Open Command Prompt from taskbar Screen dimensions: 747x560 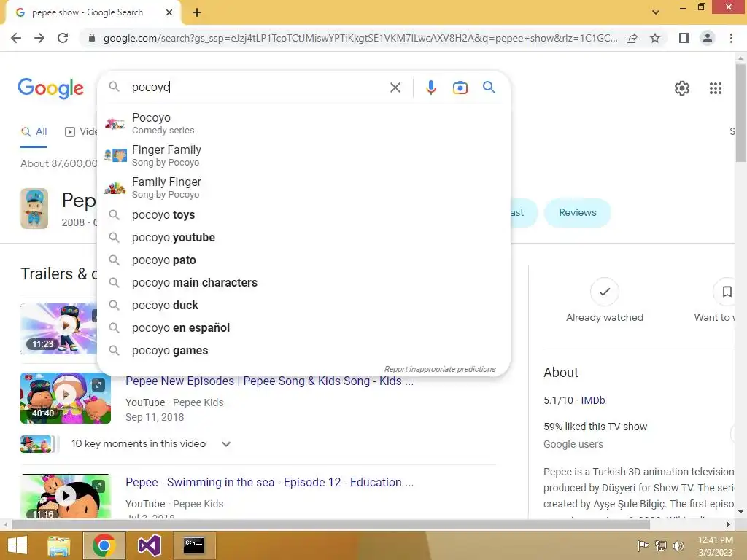(194, 545)
